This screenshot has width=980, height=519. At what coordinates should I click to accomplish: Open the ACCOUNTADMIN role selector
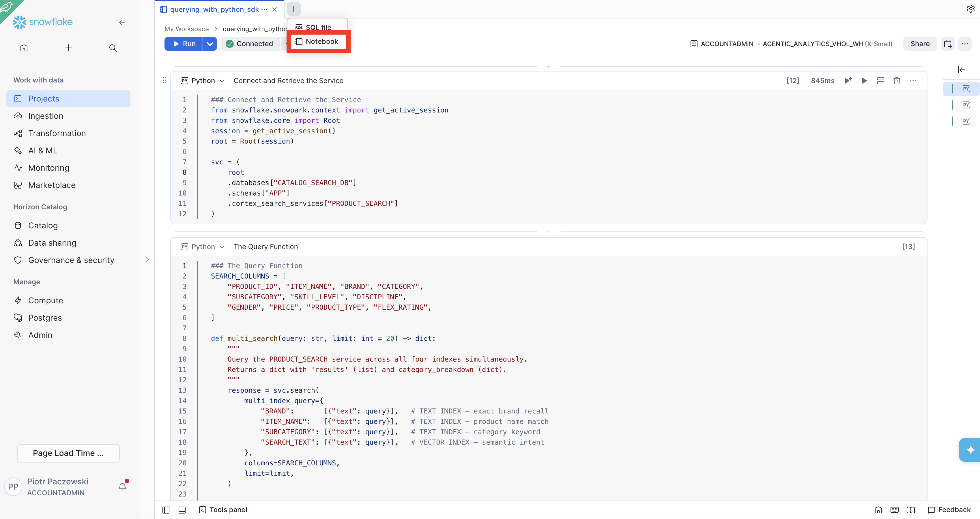click(722, 44)
